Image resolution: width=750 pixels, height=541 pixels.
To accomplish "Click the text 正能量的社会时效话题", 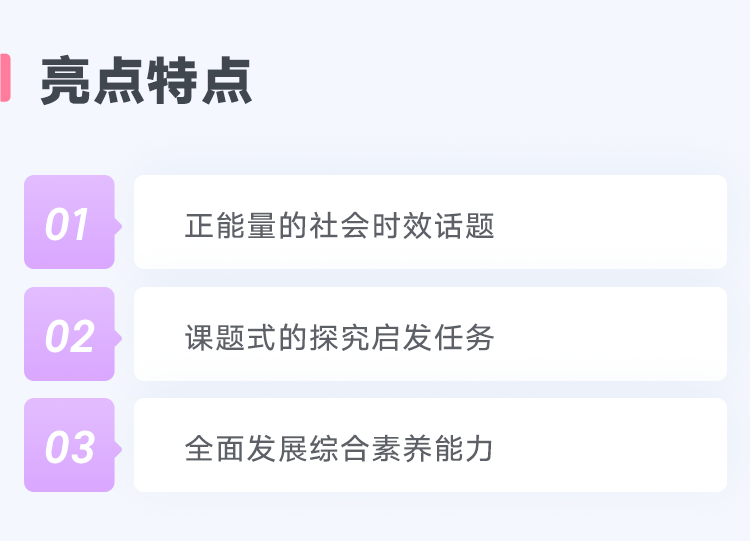I will (x=340, y=226).
